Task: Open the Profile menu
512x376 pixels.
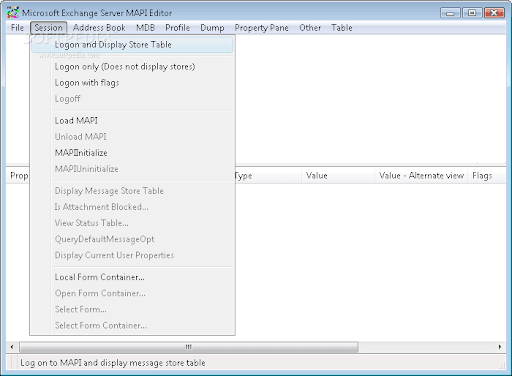Action: point(177,28)
